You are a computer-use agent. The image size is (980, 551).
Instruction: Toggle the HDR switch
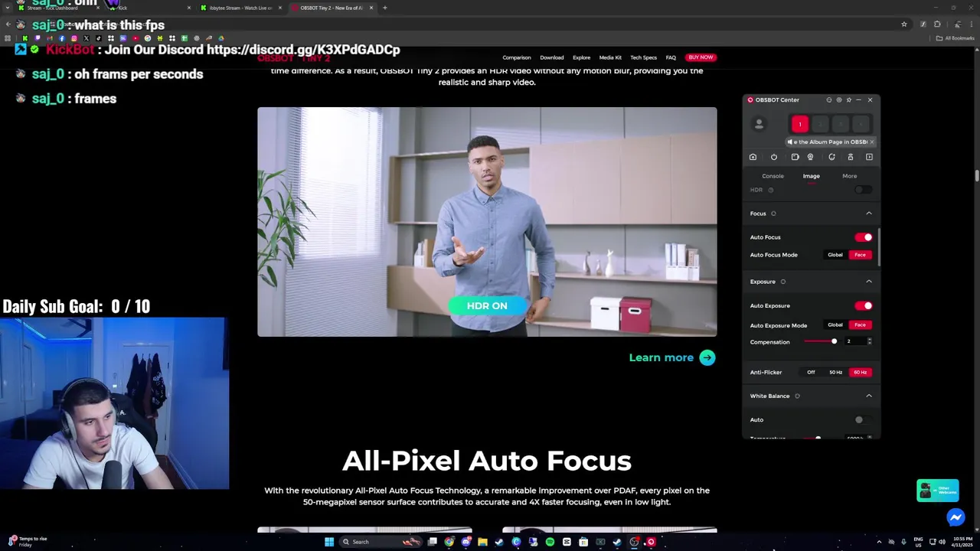[x=863, y=190]
